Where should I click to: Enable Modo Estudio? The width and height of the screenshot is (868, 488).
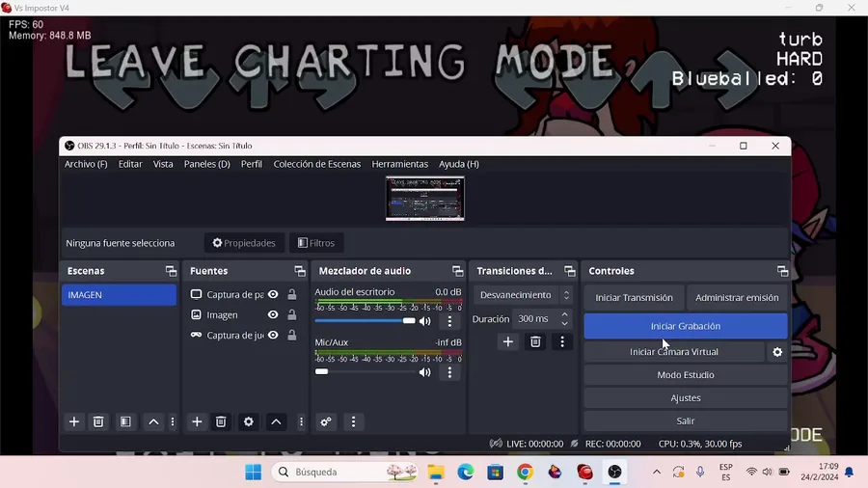click(x=686, y=375)
